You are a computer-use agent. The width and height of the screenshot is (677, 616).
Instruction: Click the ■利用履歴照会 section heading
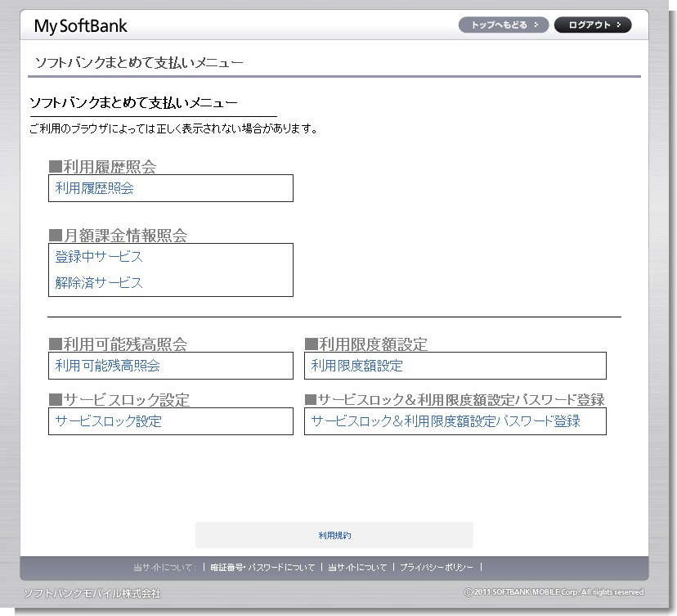(x=103, y=167)
